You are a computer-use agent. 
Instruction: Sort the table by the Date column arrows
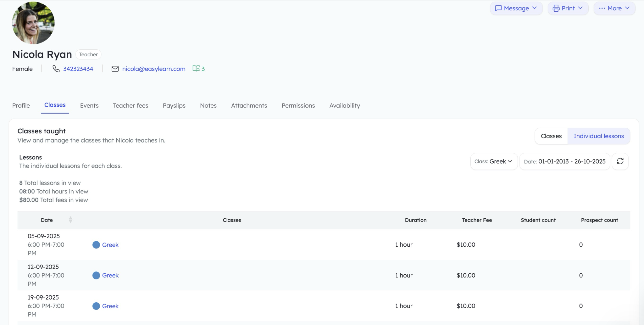coord(70,220)
